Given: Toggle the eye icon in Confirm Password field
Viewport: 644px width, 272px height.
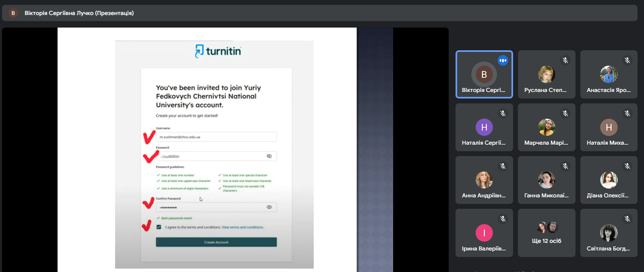Looking at the screenshot, I should [x=269, y=207].
